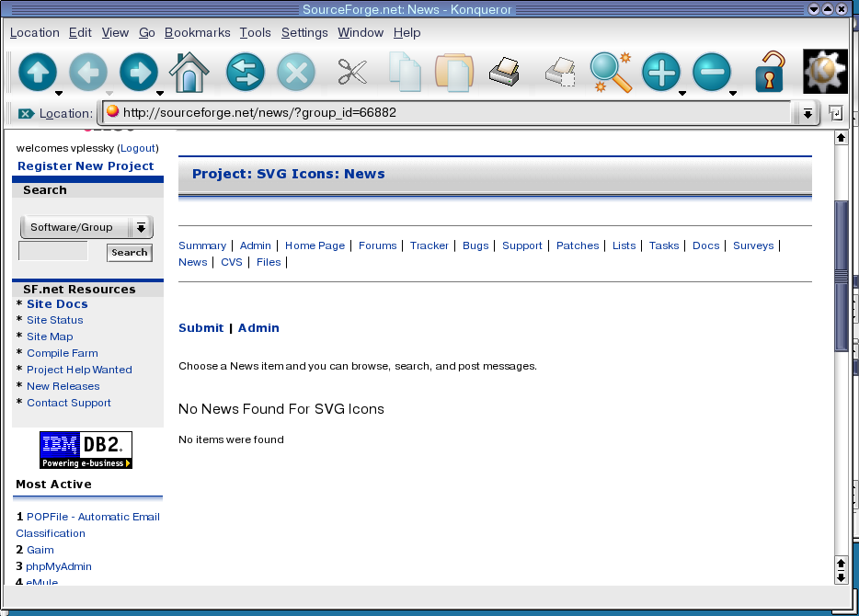Click the Up navigation arrow icon
The height and width of the screenshot is (616, 859).
coord(38,72)
